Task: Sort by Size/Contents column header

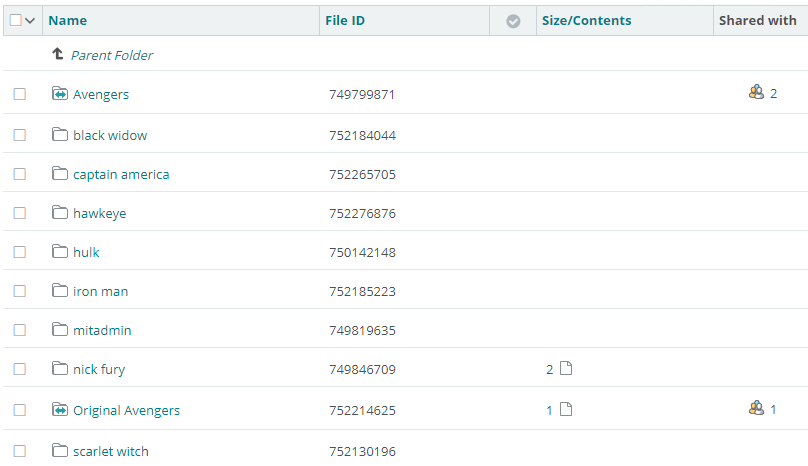Action: tap(586, 21)
